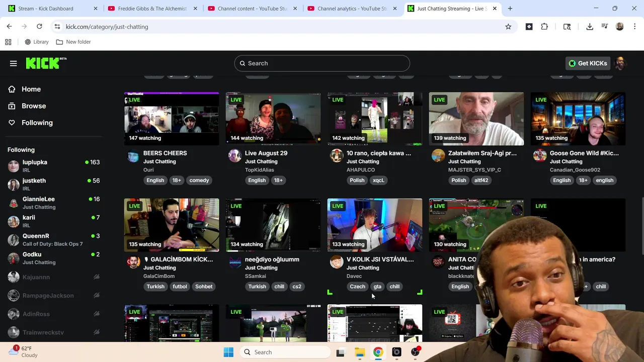Open the Kick profile avatar menu

(x=620, y=63)
